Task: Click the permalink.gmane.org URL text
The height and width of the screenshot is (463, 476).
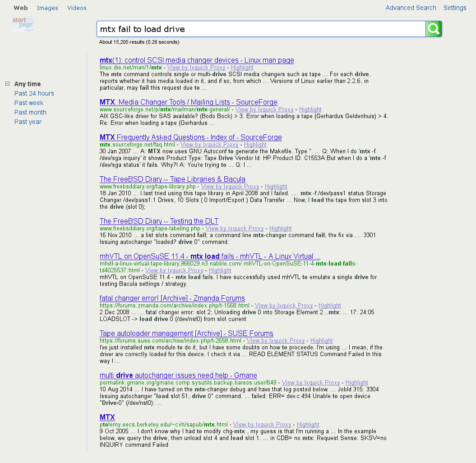Action: [x=188, y=382]
